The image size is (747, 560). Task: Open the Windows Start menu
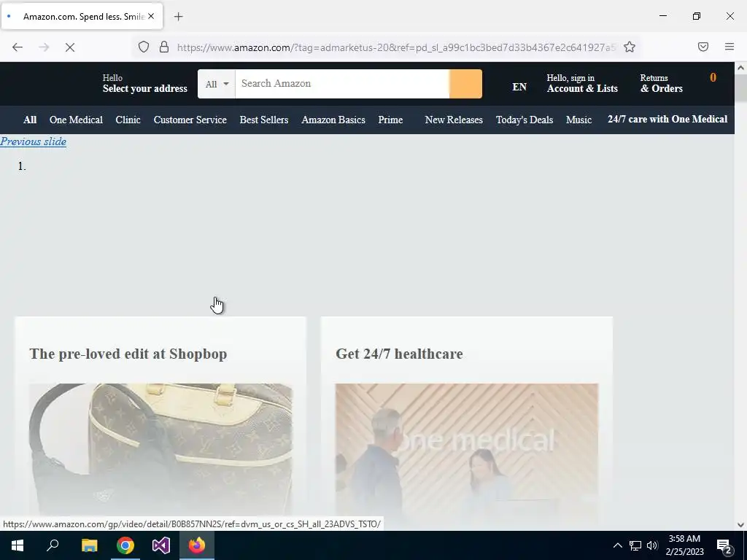pyautogui.click(x=18, y=545)
